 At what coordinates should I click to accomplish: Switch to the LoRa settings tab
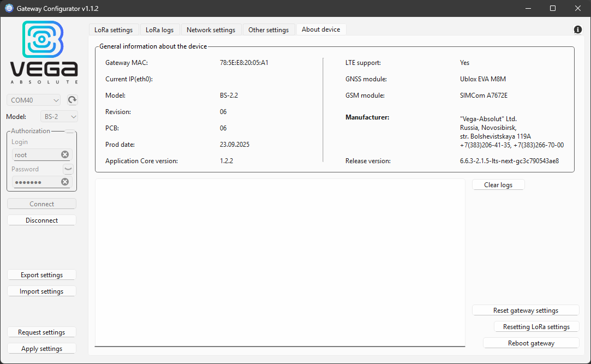[114, 29]
